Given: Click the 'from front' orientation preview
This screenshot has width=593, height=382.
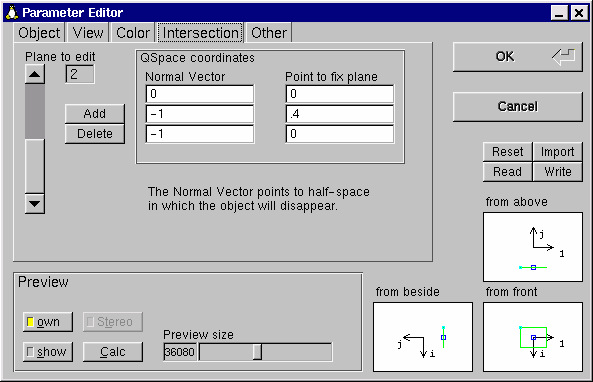Looking at the screenshot, I should point(532,337).
